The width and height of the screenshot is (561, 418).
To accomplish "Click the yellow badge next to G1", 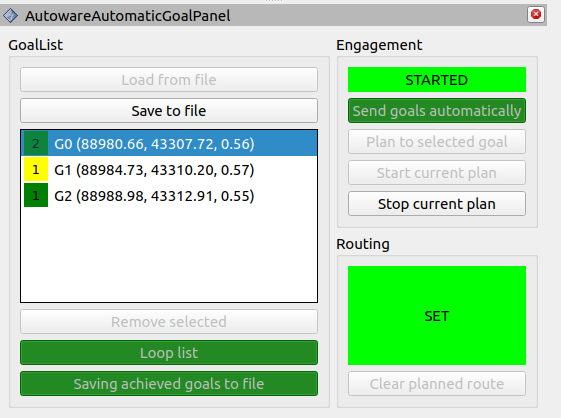I will 36,169.
